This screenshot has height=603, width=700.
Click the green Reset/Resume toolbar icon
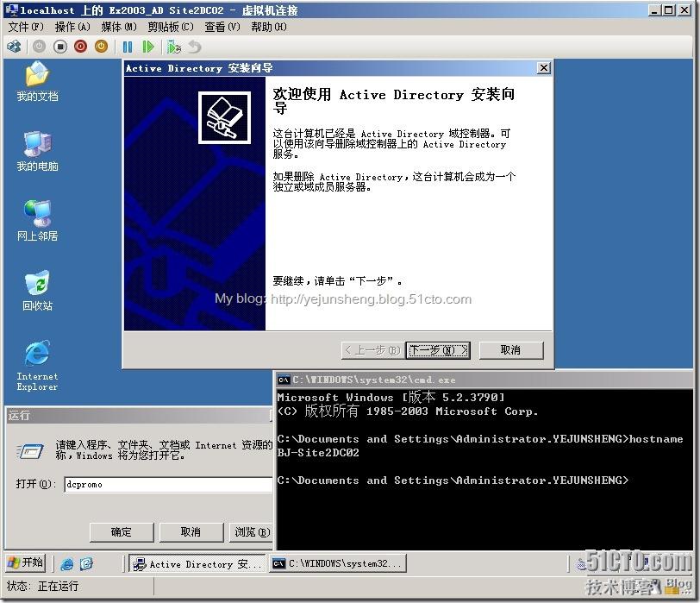(148, 47)
